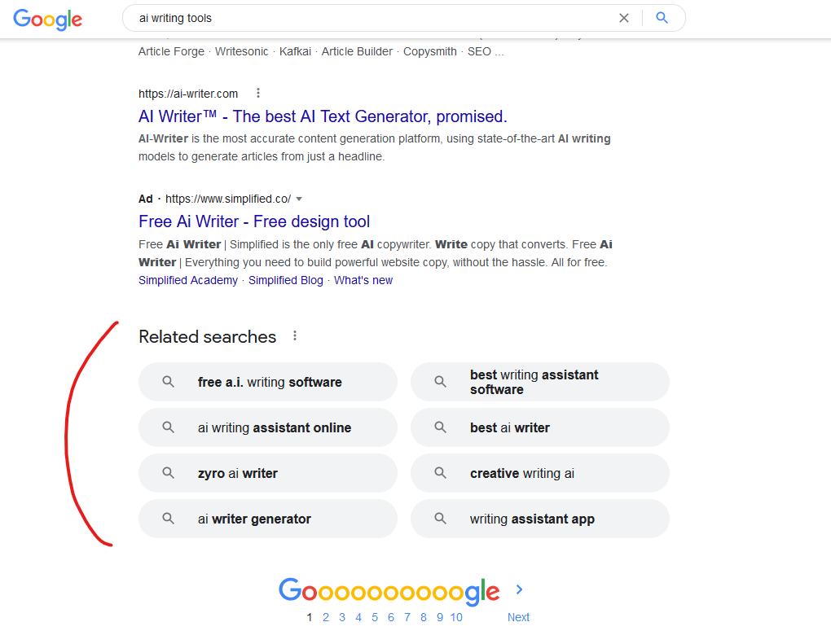Choose best ai writer related search

510,427
